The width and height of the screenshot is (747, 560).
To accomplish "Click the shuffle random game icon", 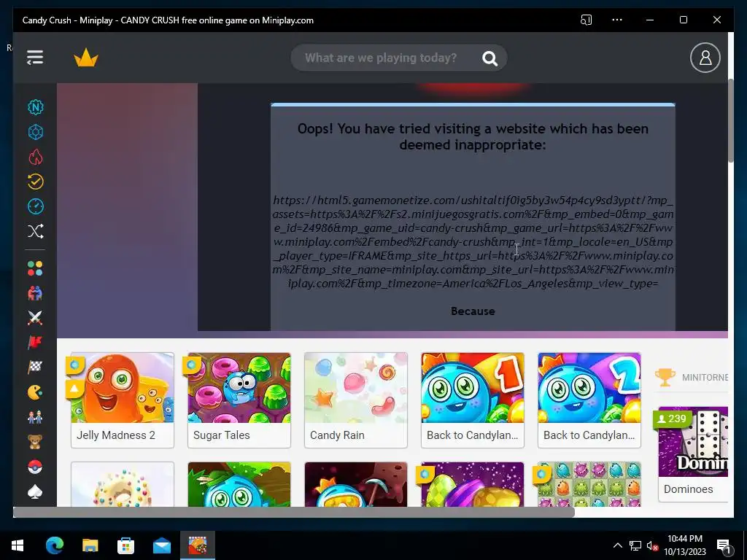I will tap(35, 231).
